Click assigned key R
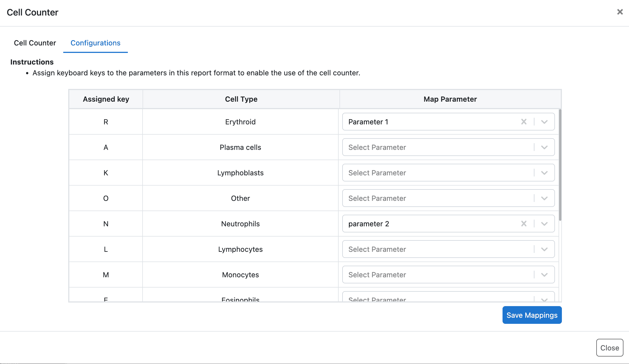The height and width of the screenshot is (364, 629). [106, 122]
